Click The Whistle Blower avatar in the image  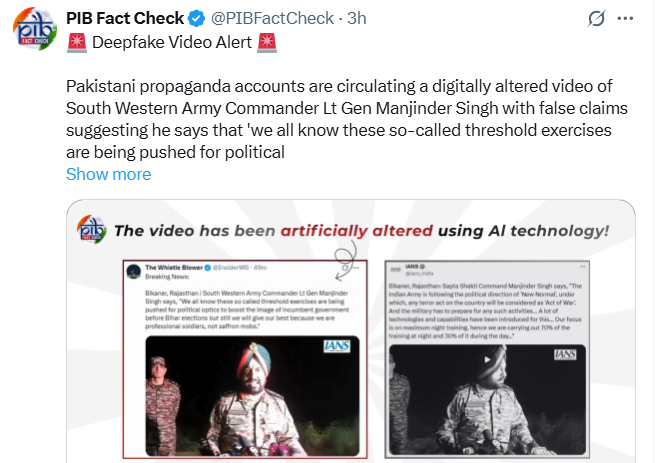pos(132,271)
